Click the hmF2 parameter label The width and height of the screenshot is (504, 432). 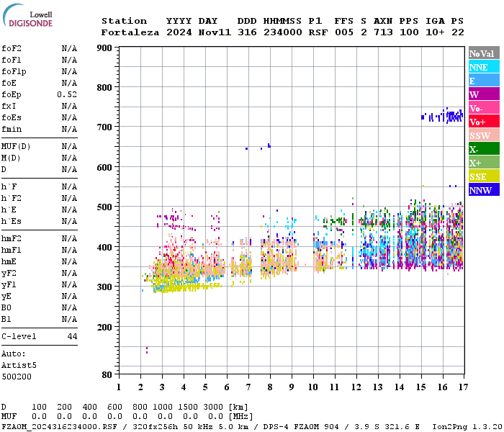pyautogui.click(x=12, y=238)
